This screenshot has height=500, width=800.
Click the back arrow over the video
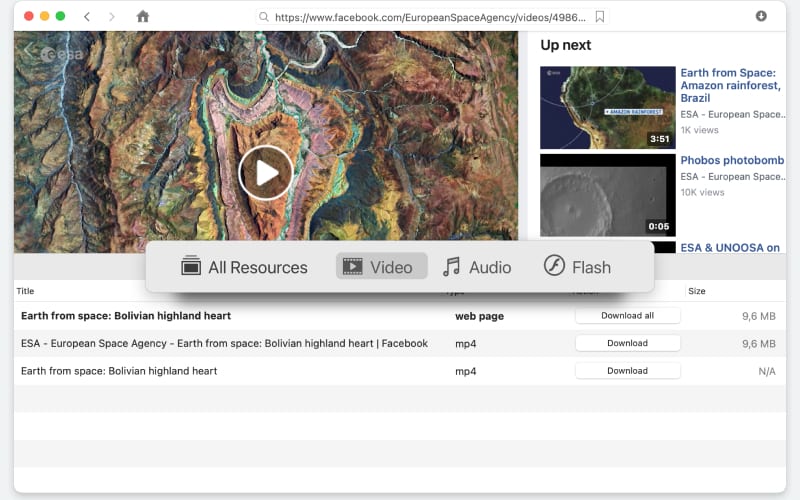[29, 50]
